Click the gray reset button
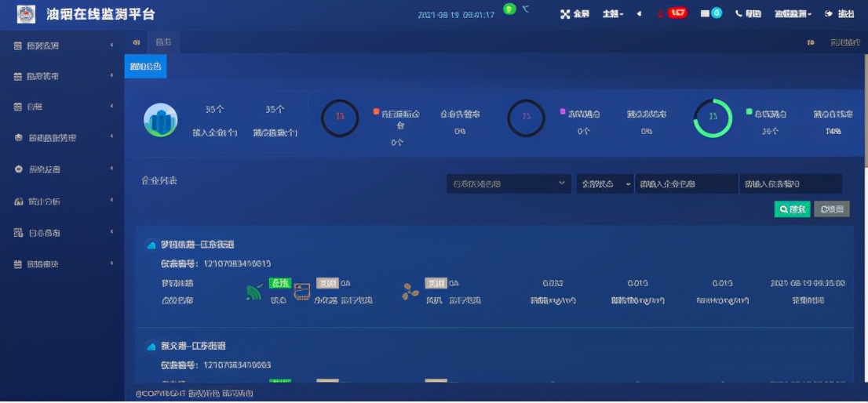868x403 pixels. tap(831, 209)
